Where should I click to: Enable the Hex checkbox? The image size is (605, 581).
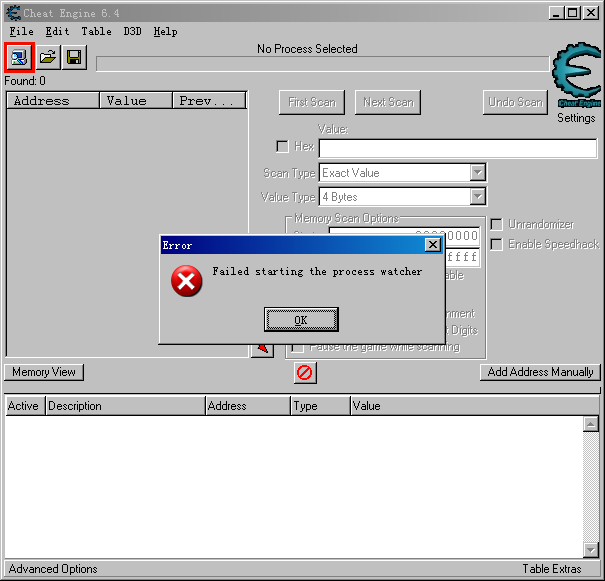pos(282,147)
